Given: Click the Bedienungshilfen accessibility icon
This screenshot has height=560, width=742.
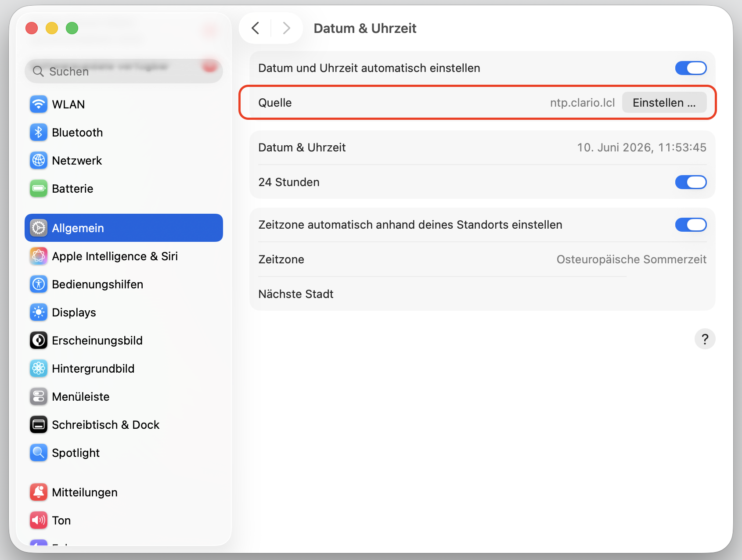Looking at the screenshot, I should 39,284.
